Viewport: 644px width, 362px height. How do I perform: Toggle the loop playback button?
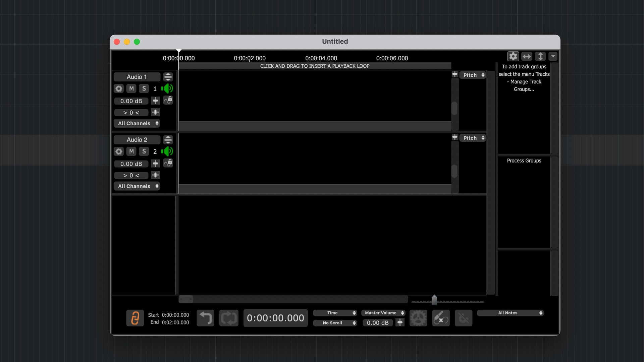coord(229,318)
